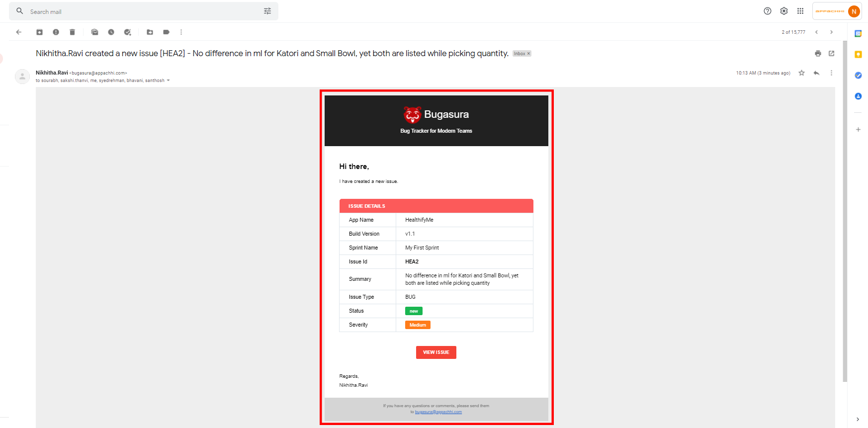Click Get add-ons plus icon
The width and height of the screenshot is (868, 428).
858,130
